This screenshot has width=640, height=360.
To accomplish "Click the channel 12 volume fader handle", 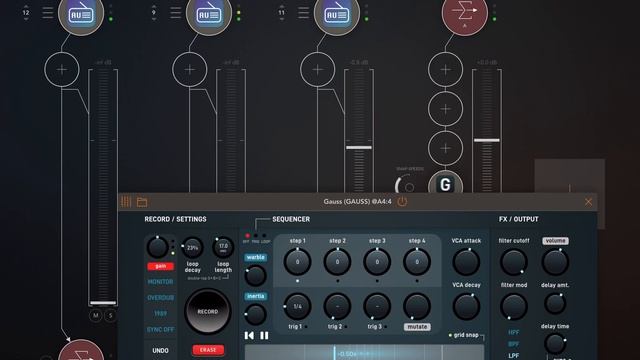I will coord(103,303).
